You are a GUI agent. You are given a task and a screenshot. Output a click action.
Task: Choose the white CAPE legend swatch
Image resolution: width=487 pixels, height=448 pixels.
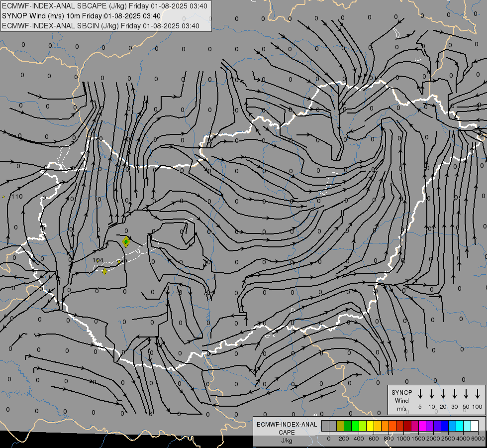474,426
